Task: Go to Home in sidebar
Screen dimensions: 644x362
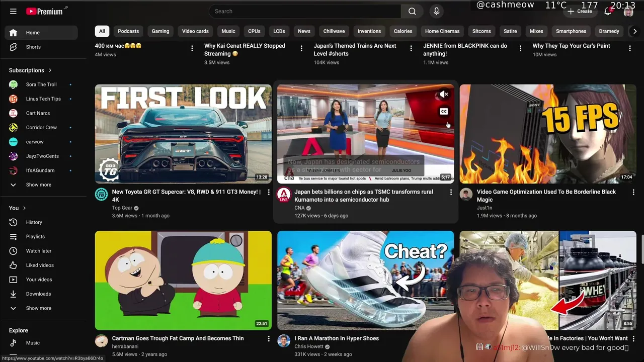Action: tap(41, 33)
